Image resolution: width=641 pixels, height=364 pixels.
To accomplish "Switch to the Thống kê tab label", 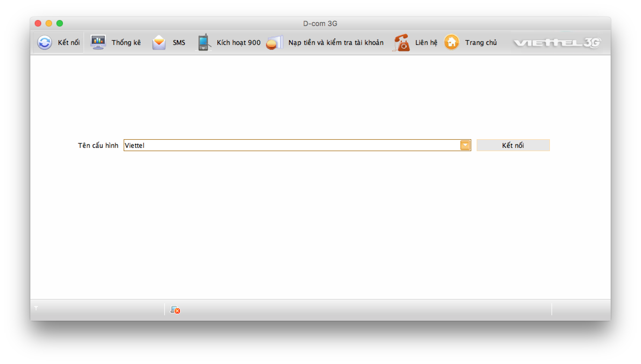I will pyautogui.click(x=126, y=43).
